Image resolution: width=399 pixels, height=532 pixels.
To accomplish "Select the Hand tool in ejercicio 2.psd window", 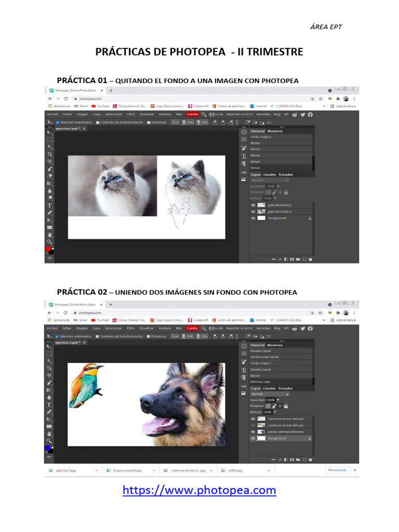I will point(49,434).
